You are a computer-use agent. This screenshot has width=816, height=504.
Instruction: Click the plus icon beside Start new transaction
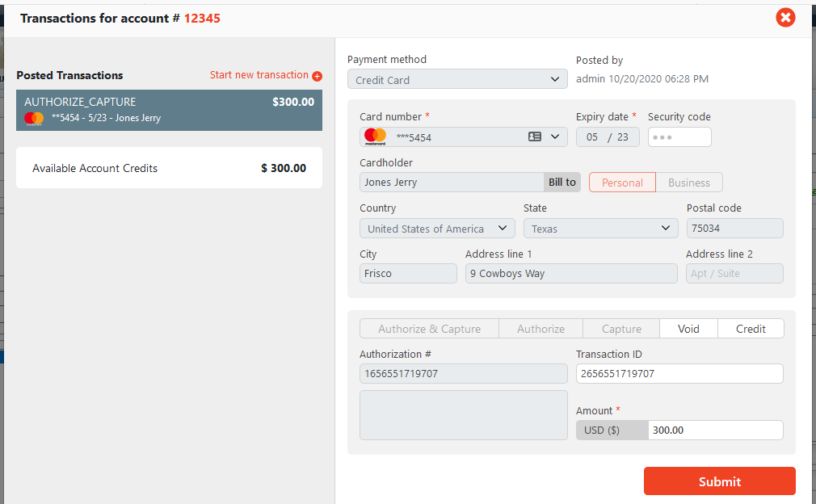click(317, 76)
